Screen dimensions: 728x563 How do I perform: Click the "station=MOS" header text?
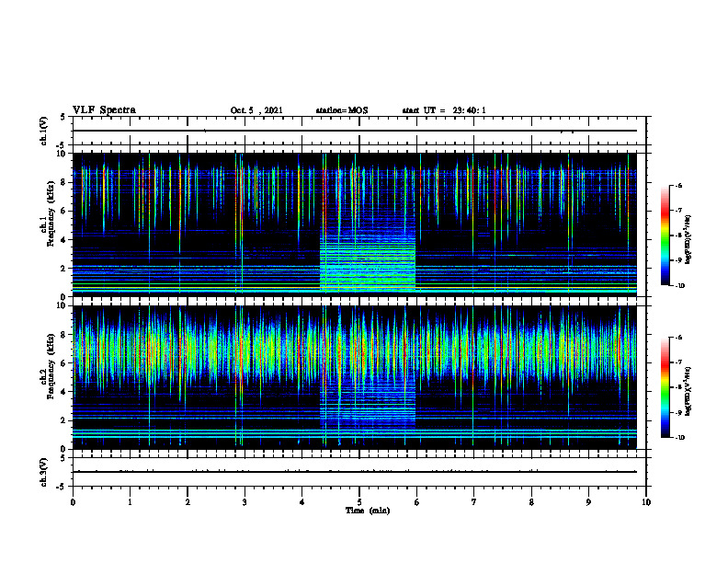pos(342,110)
